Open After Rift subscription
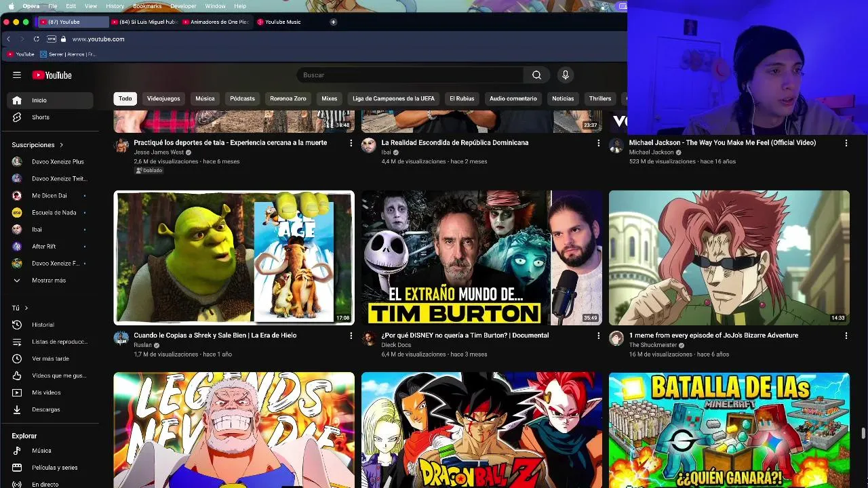868x488 pixels. tap(50, 247)
